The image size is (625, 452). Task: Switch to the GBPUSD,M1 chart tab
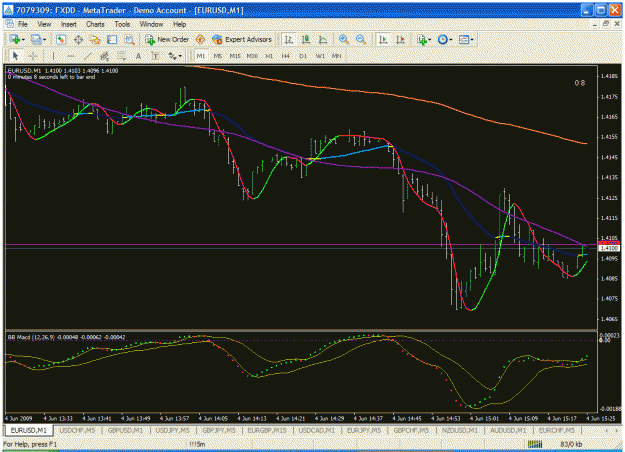(x=125, y=430)
